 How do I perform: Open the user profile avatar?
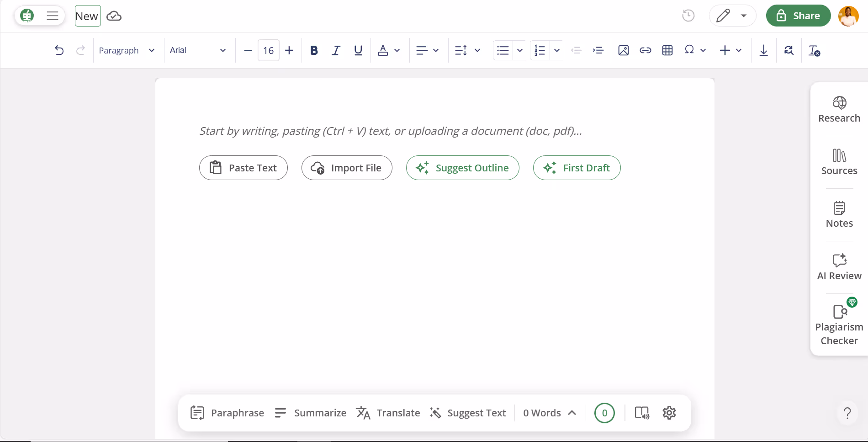coord(848,16)
